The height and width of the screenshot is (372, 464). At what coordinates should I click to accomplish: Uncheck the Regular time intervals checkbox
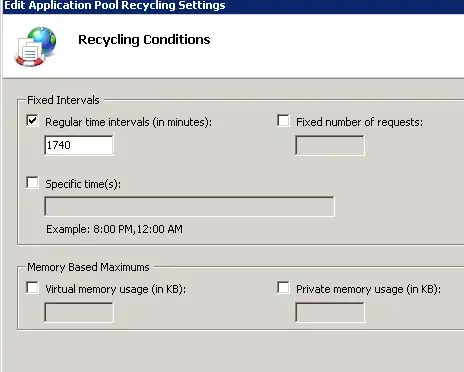[32, 121]
